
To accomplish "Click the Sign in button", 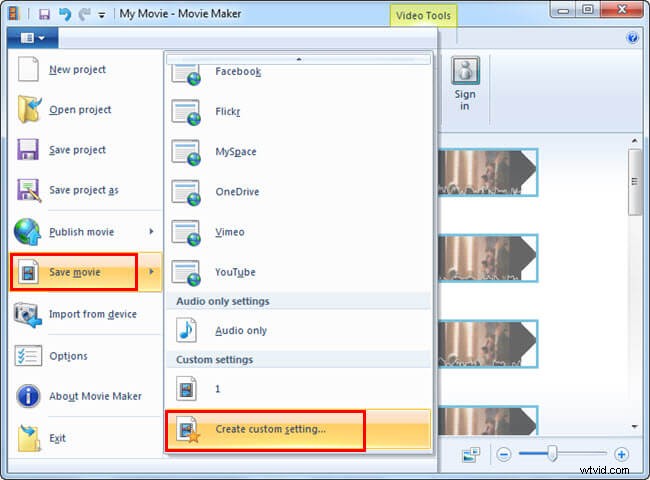I will 465,84.
